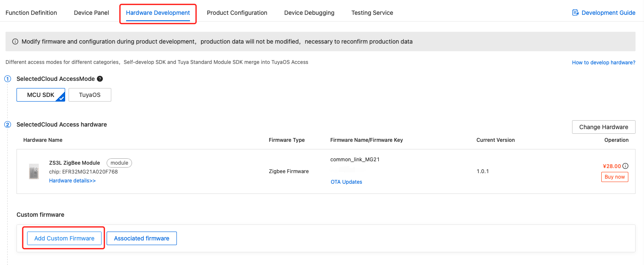Image resolution: width=644 pixels, height=265 pixels.
Task: Open the Device Debugging tab
Action: [309, 13]
